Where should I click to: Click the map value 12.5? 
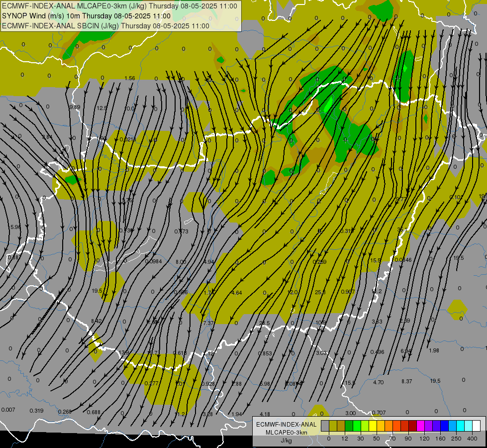(x=101, y=108)
